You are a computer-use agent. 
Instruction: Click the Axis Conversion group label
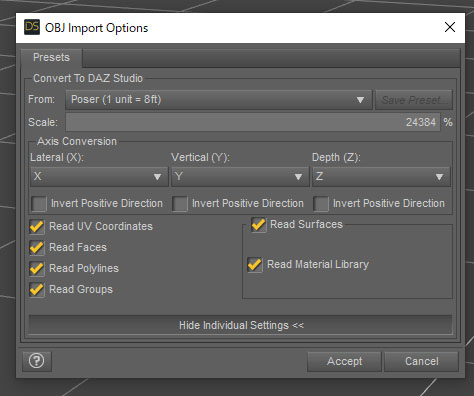tap(77, 141)
